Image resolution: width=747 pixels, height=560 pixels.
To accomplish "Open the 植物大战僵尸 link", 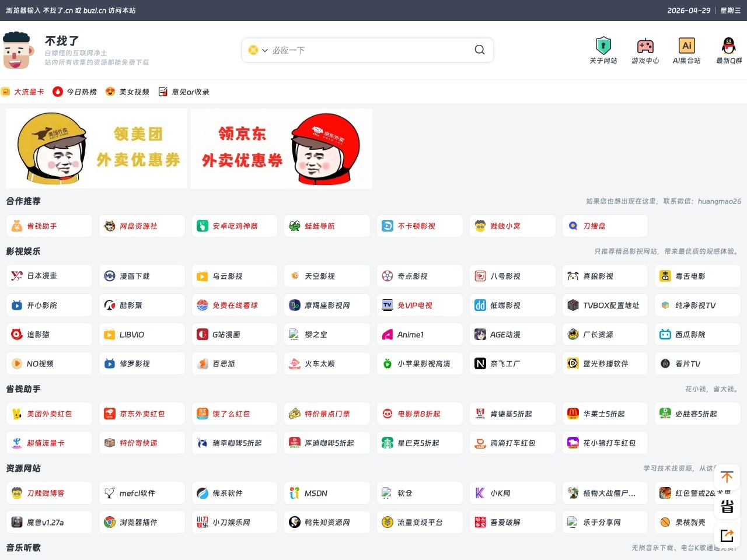I will (605, 494).
